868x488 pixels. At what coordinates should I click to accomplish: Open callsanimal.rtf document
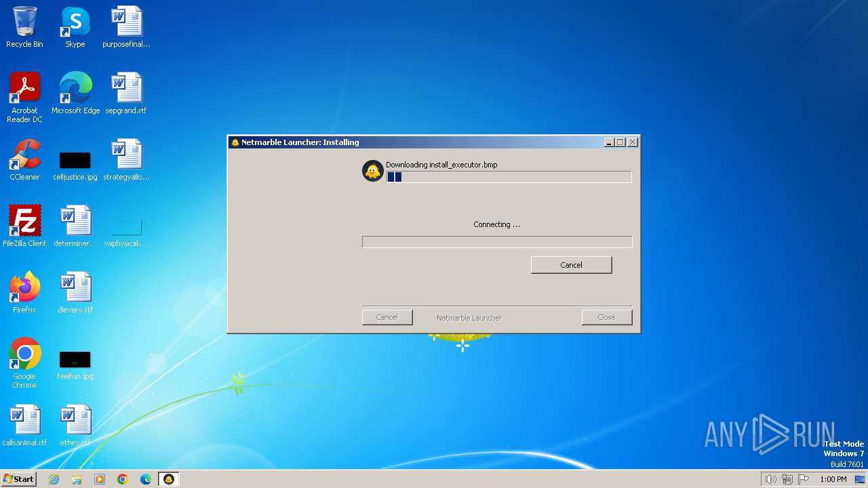pos(24,426)
